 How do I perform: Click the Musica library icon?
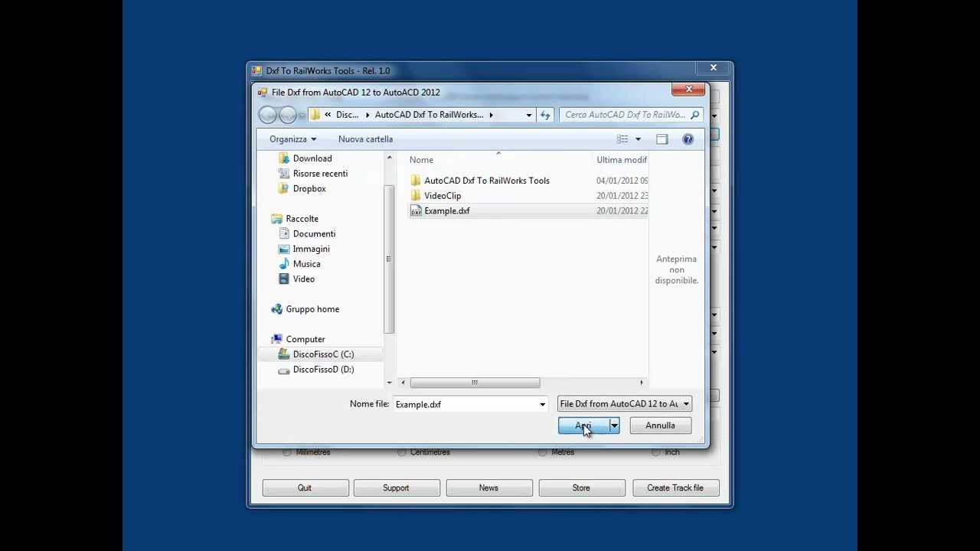pos(284,264)
